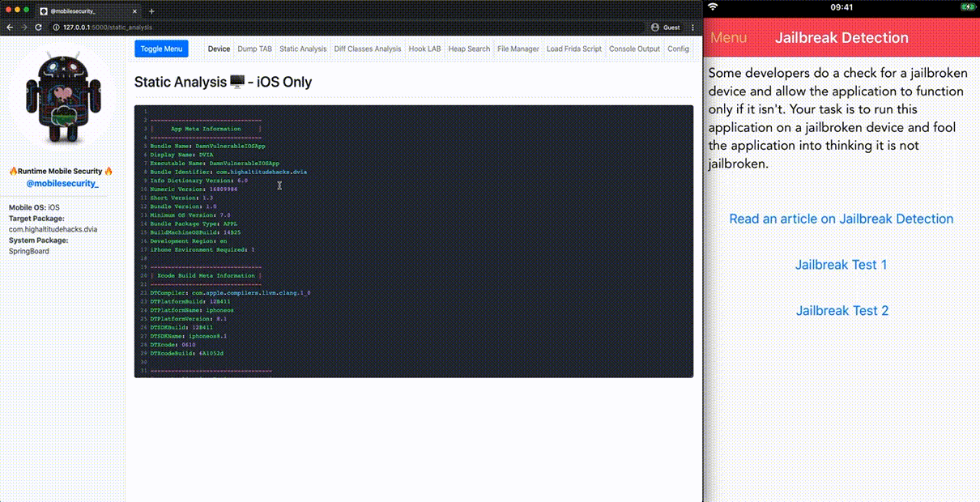Tap Read an article on Jailbreak Detection
980x502 pixels.
(x=841, y=219)
